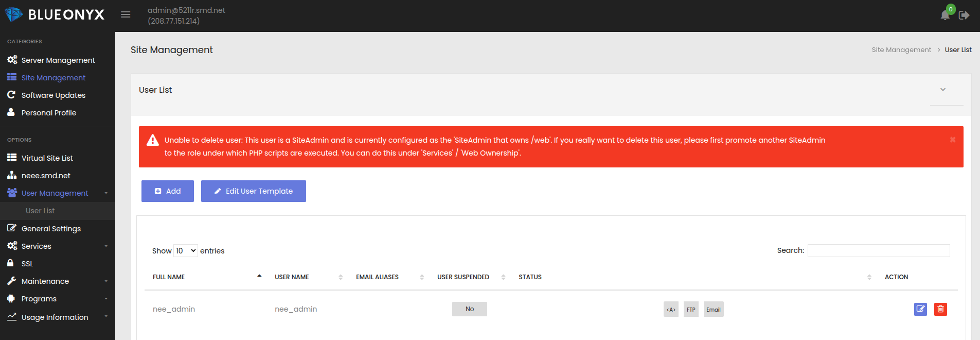Image resolution: width=980 pixels, height=340 pixels.
Task: Dismiss the red error alert
Action: pyautogui.click(x=952, y=140)
